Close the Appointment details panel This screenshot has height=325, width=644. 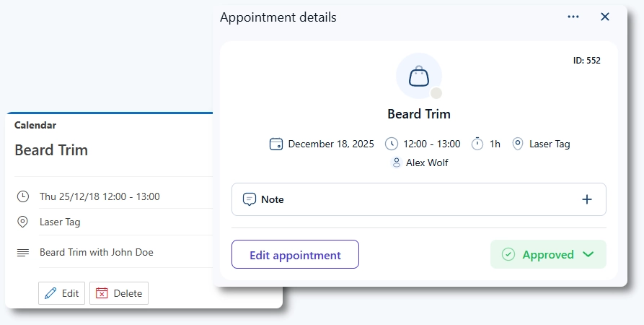coord(605,17)
